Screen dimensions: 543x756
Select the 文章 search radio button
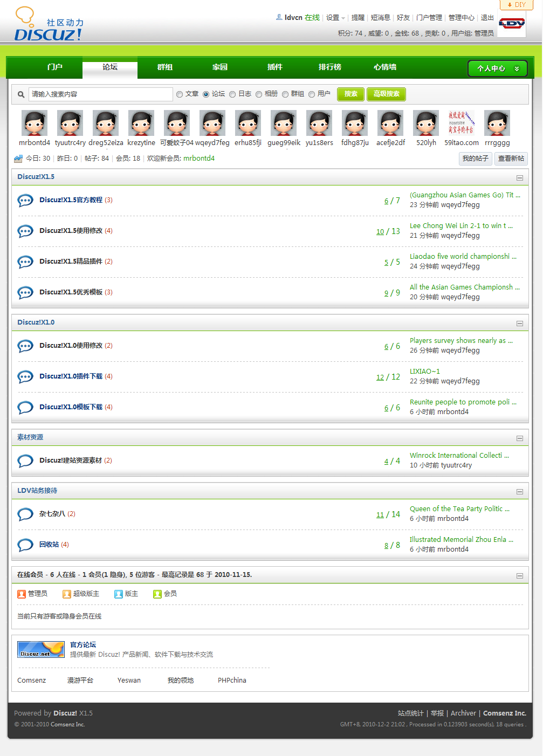click(x=180, y=94)
